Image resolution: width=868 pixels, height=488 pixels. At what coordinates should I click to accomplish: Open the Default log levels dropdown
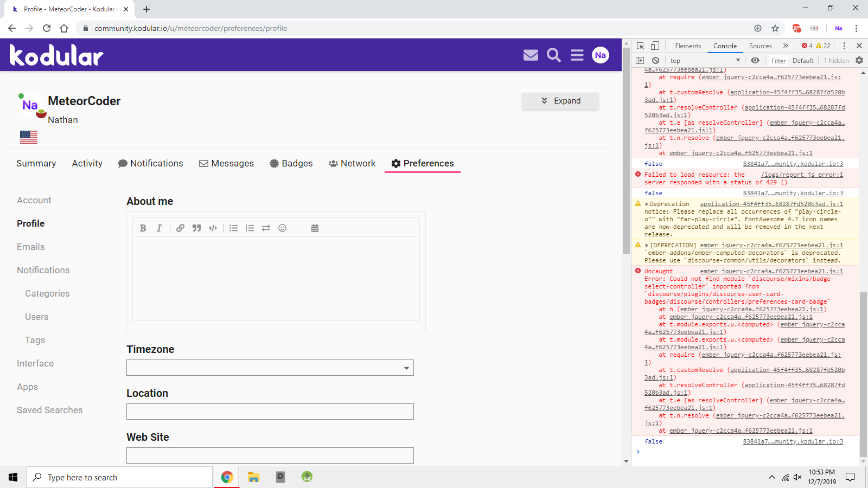[x=803, y=61]
